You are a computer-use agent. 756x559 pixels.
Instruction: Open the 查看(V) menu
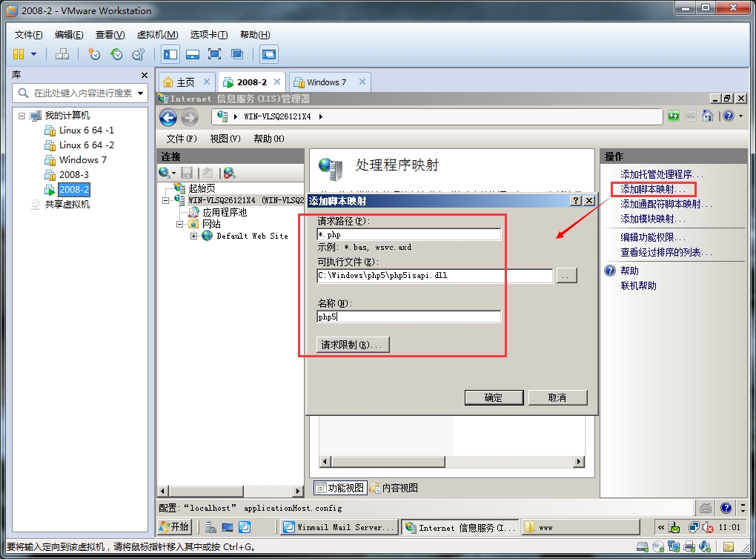[110, 35]
